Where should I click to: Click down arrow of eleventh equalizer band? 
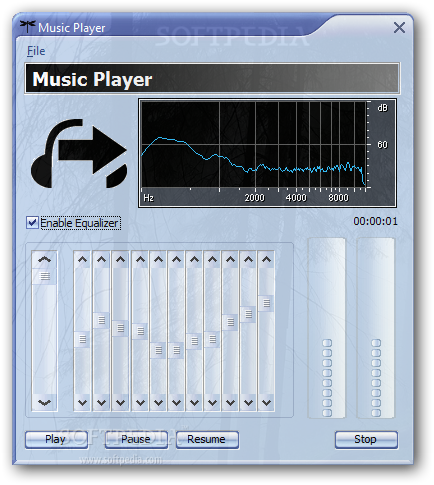(266, 403)
